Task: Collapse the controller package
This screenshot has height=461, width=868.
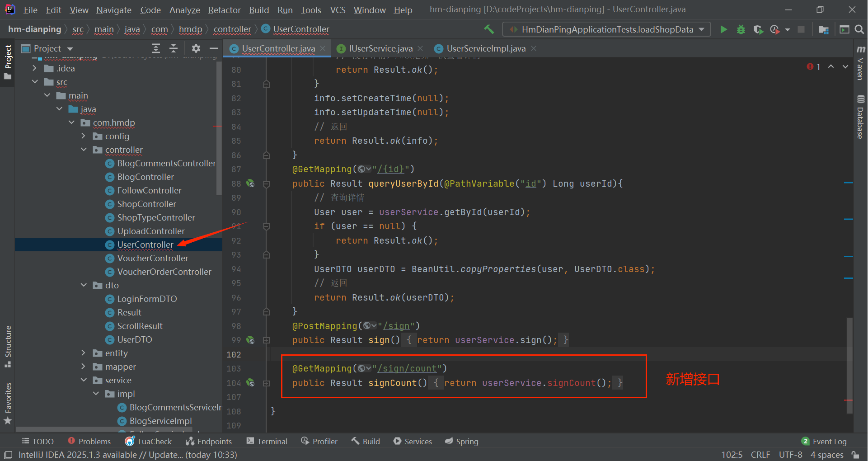Action: pos(83,150)
